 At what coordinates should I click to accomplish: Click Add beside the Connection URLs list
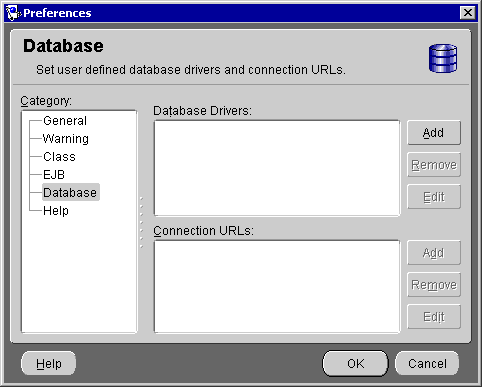click(434, 253)
